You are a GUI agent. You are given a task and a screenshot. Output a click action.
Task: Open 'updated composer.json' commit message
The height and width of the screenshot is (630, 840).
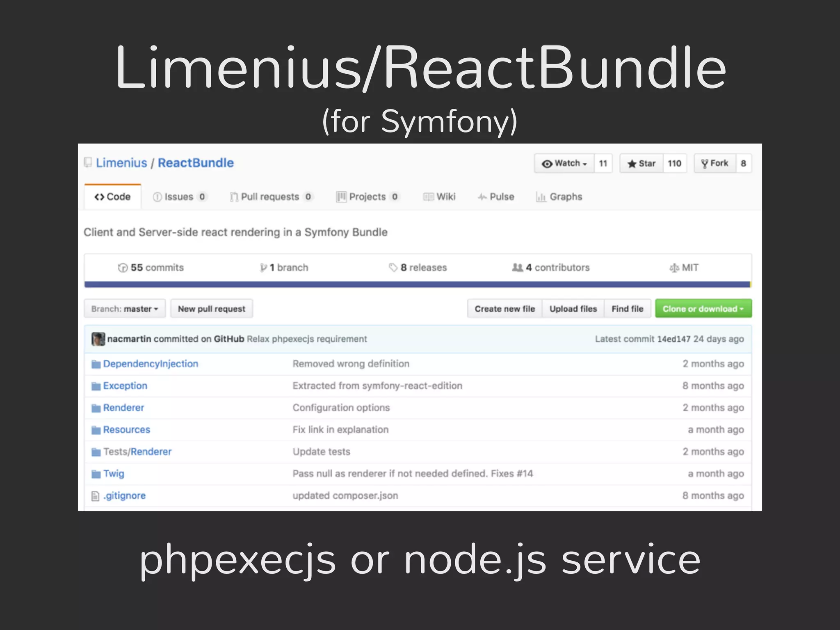coord(345,495)
